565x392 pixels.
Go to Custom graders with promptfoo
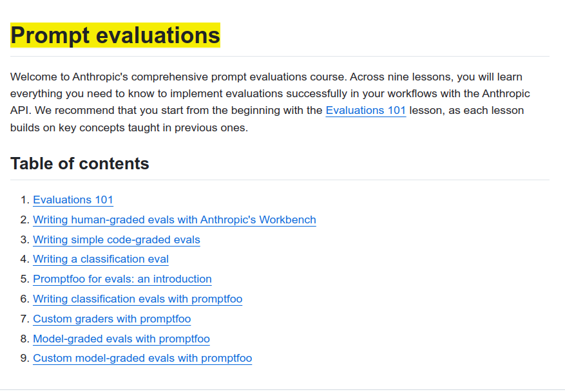point(111,319)
